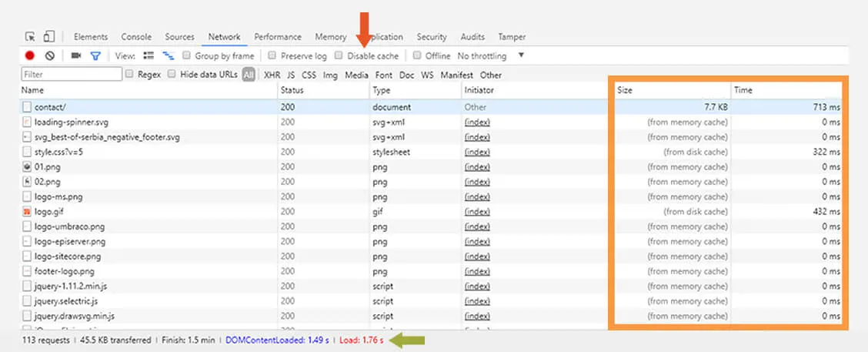The image size is (868, 352).
Task: Select the logo-sitecore.png request row
Action: (x=431, y=256)
